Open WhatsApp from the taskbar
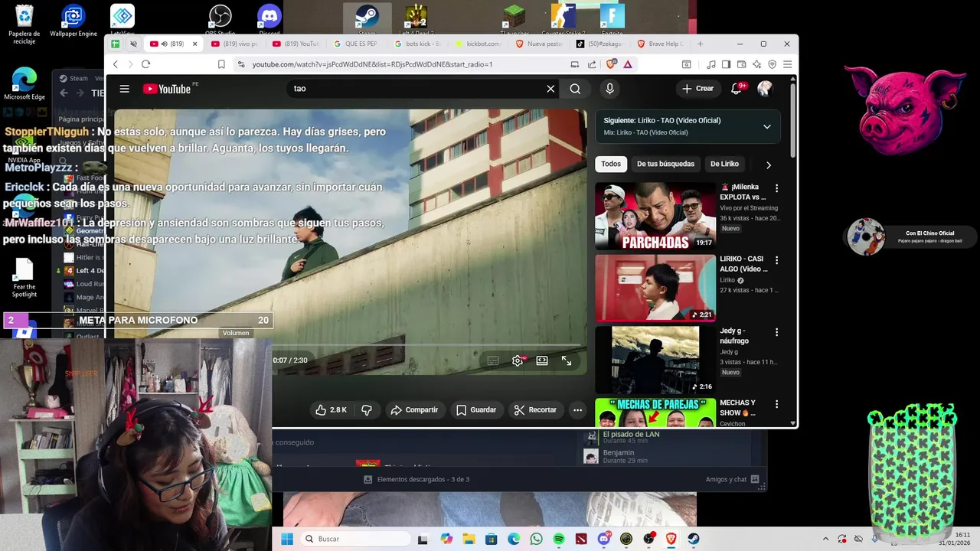The width and height of the screenshot is (980, 551). click(x=536, y=539)
